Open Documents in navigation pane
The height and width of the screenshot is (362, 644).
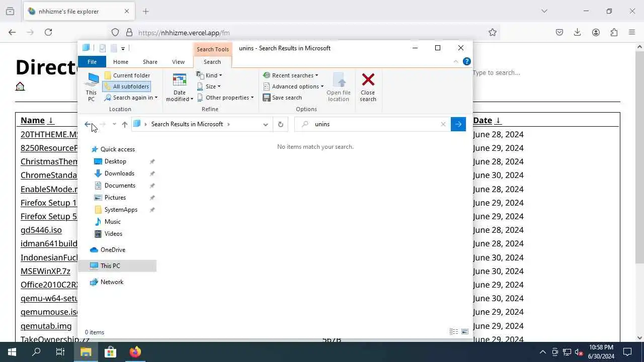[x=120, y=186]
